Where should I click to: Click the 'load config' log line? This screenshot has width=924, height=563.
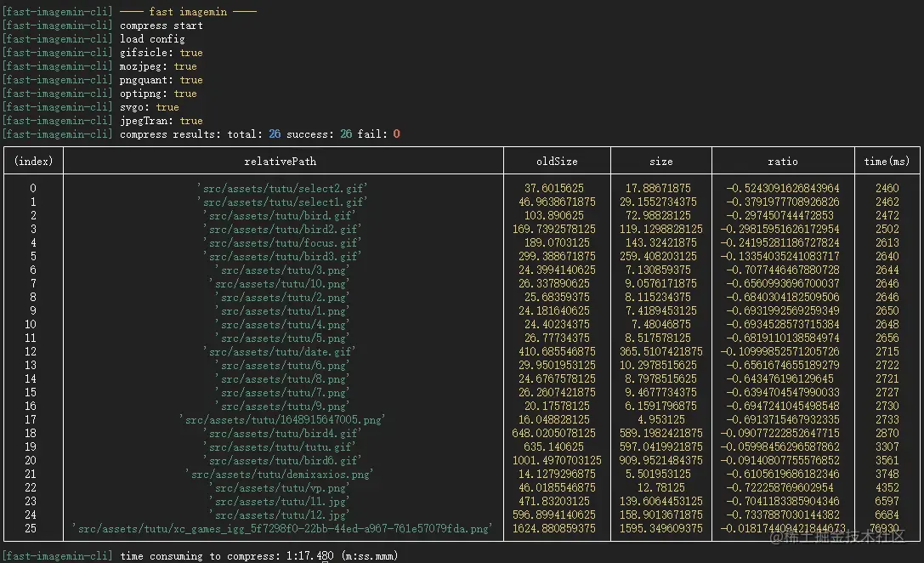point(152,39)
